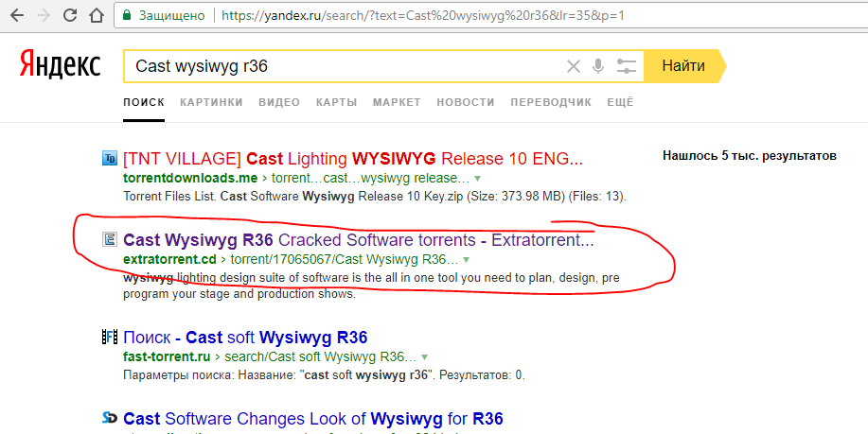Click the yandex.ru URL in address bar

[x=423, y=15]
